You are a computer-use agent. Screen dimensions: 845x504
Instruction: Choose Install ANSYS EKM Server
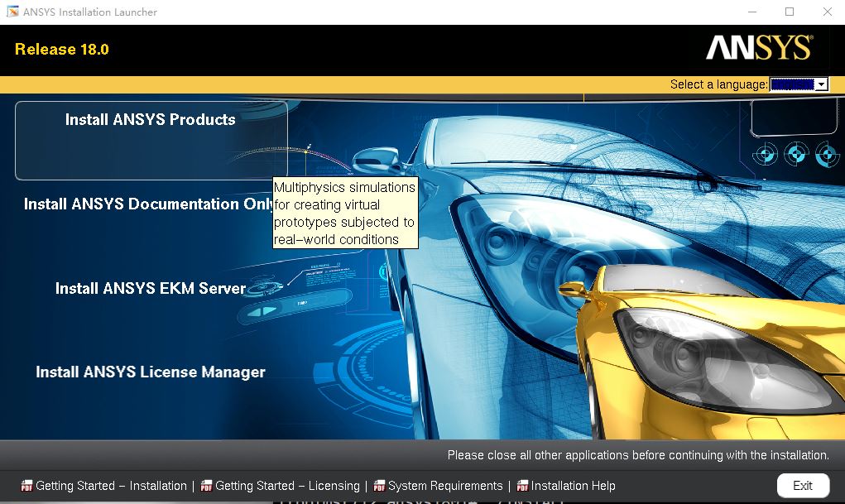tap(151, 288)
